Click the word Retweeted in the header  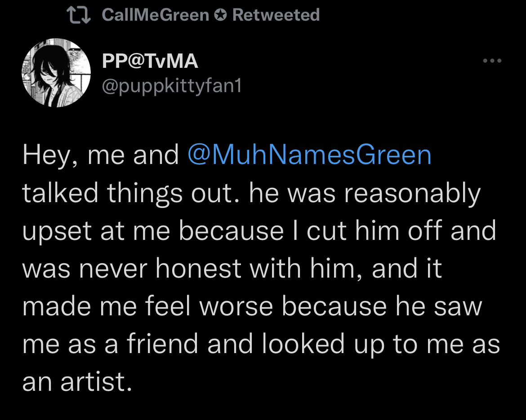click(x=276, y=15)
